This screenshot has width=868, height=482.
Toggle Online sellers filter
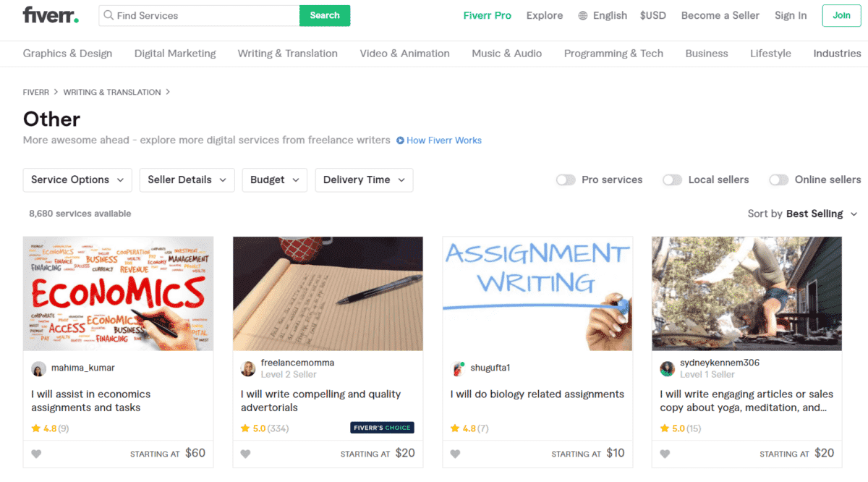(x=779, y=179)
